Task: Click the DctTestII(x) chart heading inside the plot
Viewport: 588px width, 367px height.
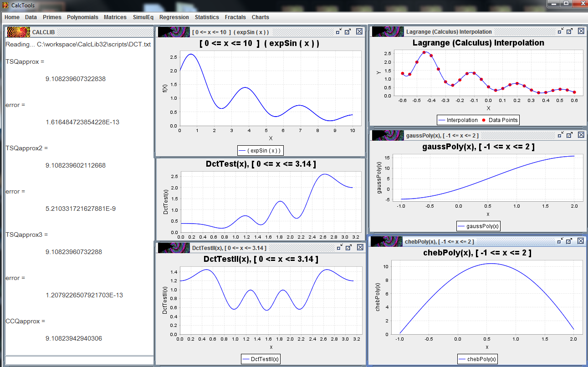Action: pyautogui.click(x=261, y=259)
